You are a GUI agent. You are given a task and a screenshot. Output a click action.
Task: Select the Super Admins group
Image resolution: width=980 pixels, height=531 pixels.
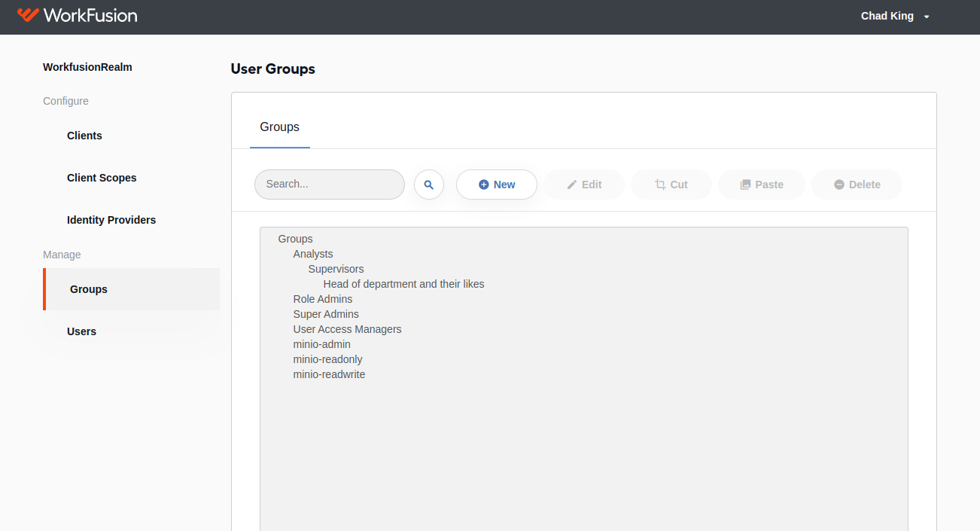point(326,314)
